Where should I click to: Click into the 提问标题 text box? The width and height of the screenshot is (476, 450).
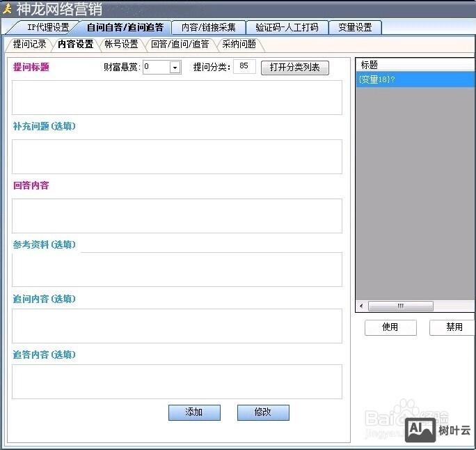[x=177, y=98]
